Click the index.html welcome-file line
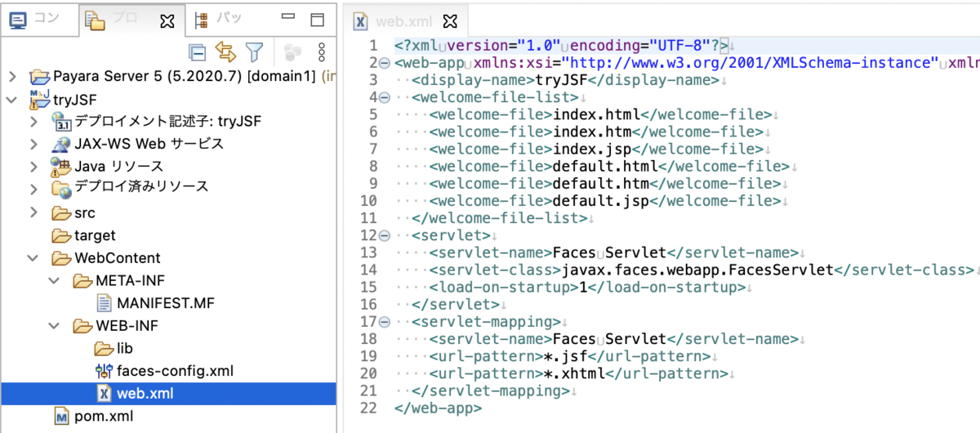 [599, 114]
